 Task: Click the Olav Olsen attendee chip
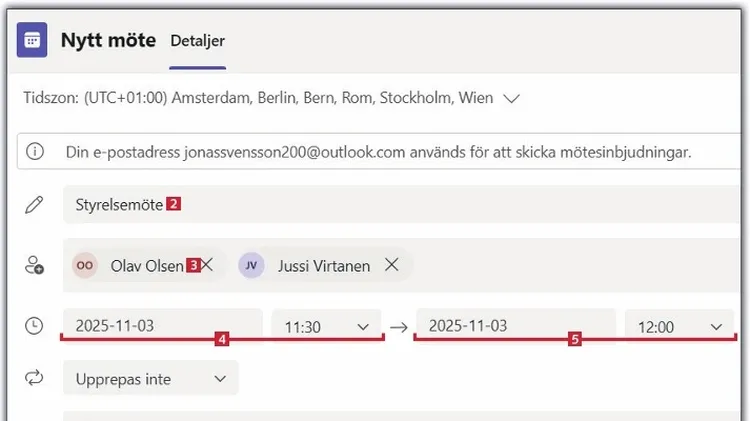click(147, 266)
